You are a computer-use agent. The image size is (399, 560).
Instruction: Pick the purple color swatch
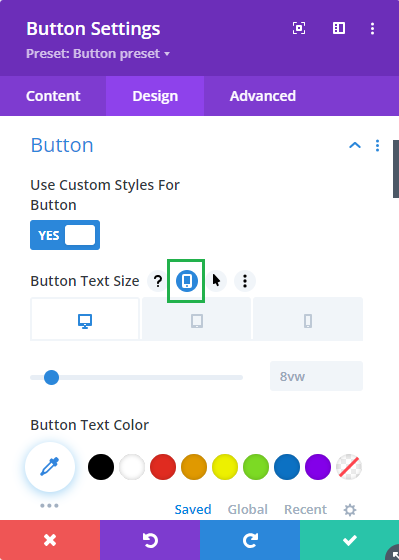tap(318, 467)
